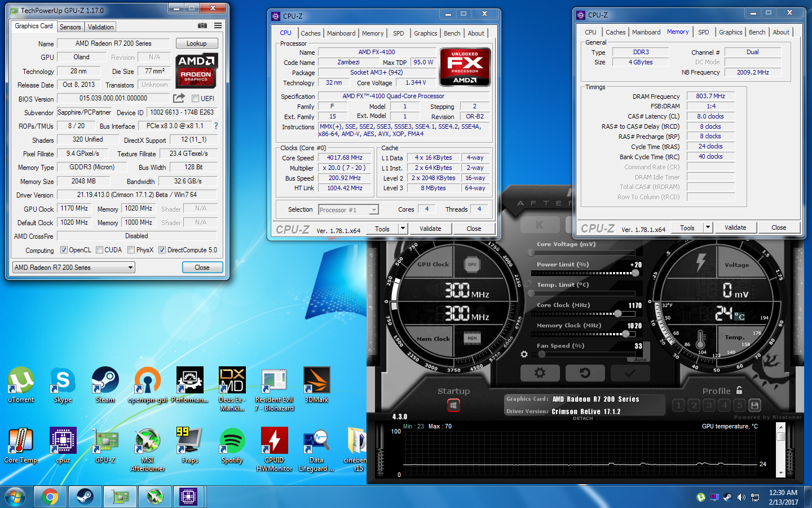Open Core Temp desktop shortcut
The width and height of the screenshot is (812, 508).
[x=21, y=446]
